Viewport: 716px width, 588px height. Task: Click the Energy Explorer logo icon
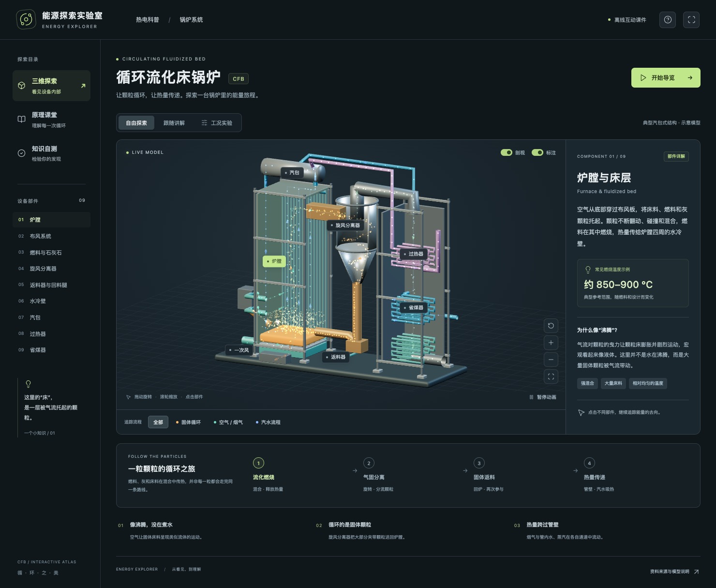coord(26,19)
